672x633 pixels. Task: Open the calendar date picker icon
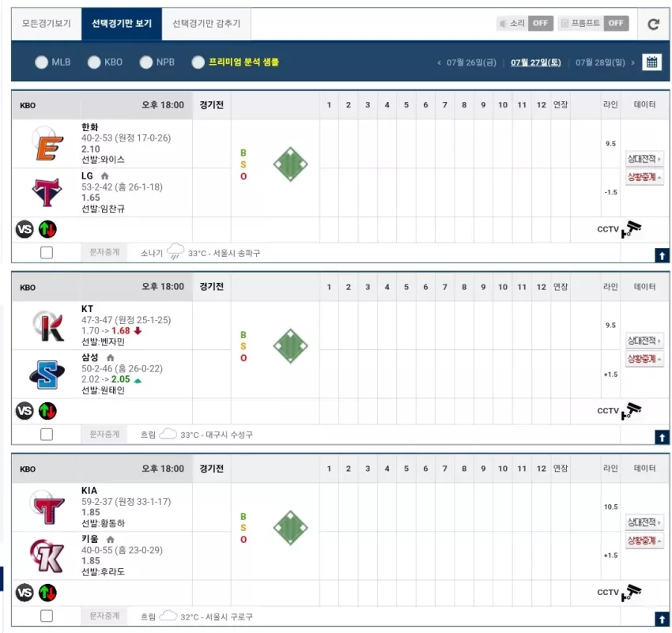pos(651,62)
